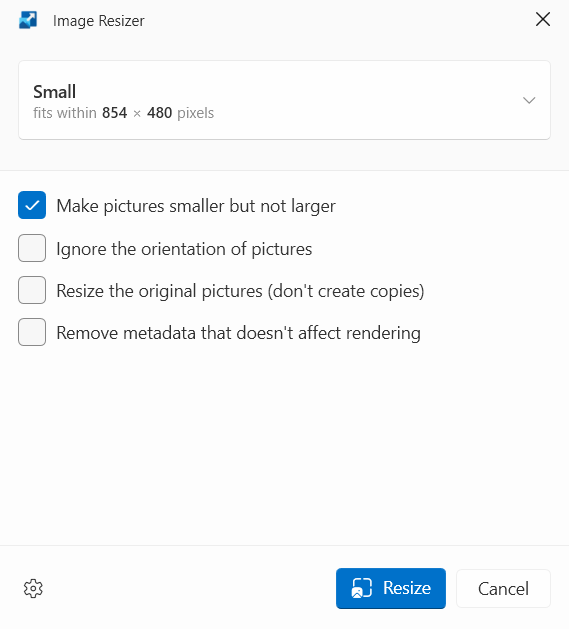Close the Image Resizer dialog
The width and height of the screenshot is (569, 629).
[543, 19]
